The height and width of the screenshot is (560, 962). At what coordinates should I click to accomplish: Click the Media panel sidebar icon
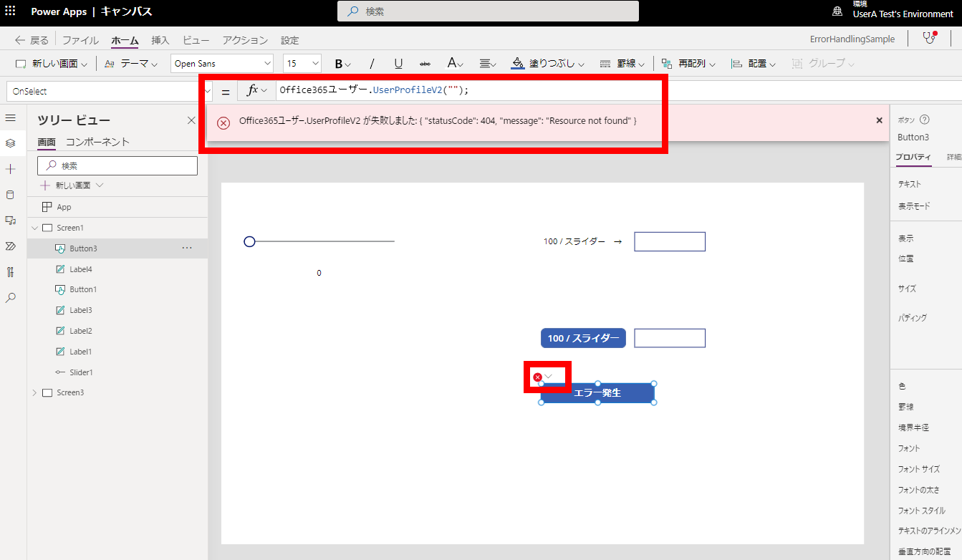(10, 221)
